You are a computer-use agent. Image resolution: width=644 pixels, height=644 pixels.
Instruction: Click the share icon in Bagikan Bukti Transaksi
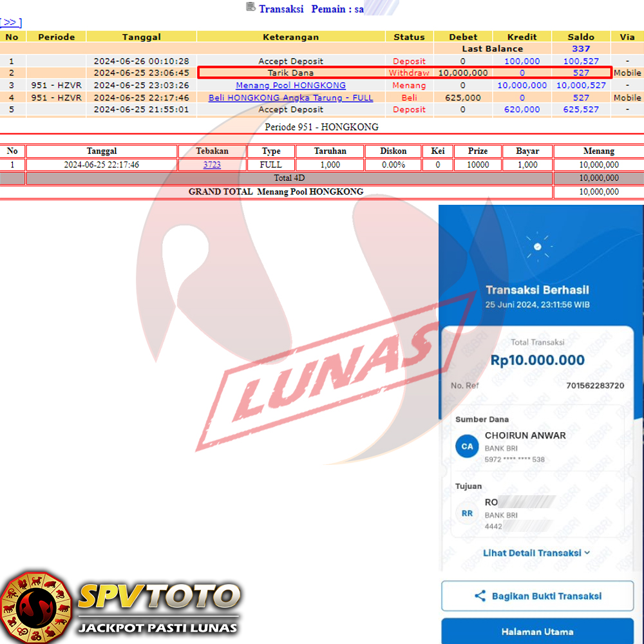tap(480, 596)
